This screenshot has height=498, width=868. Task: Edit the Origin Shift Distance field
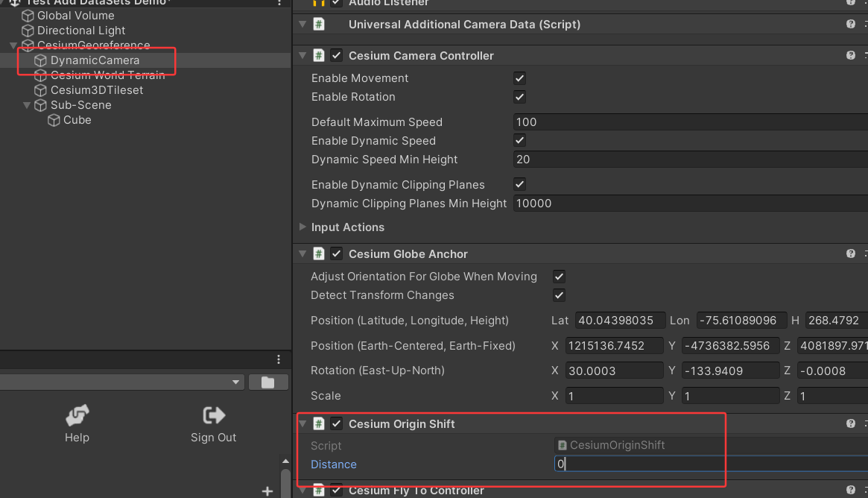pos(711,464)
